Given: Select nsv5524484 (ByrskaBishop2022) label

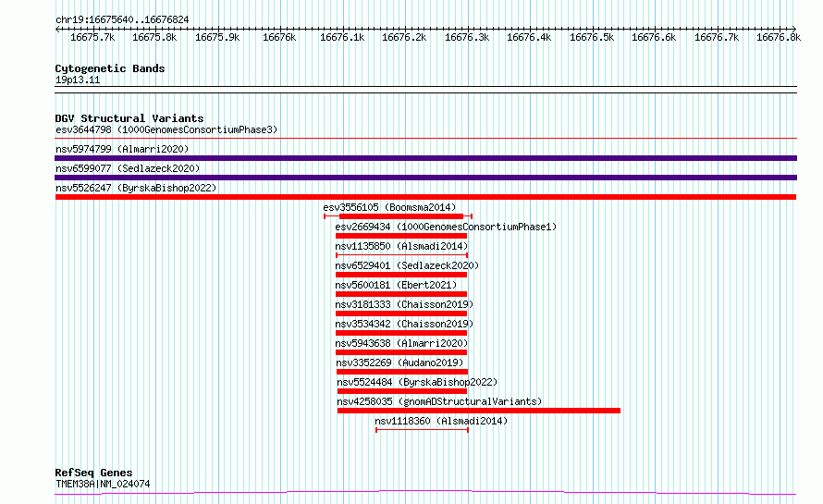Looking at the screenshot, I should click(x=417, y=382).
